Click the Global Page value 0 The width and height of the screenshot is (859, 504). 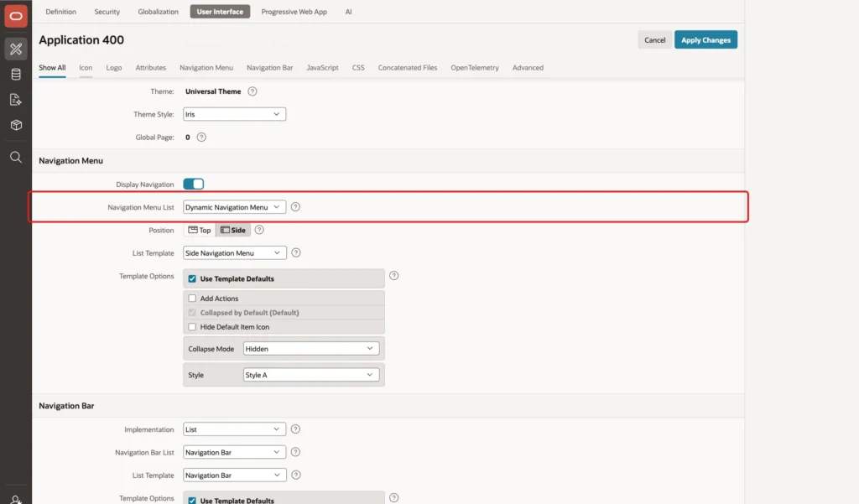click(187, 138)
